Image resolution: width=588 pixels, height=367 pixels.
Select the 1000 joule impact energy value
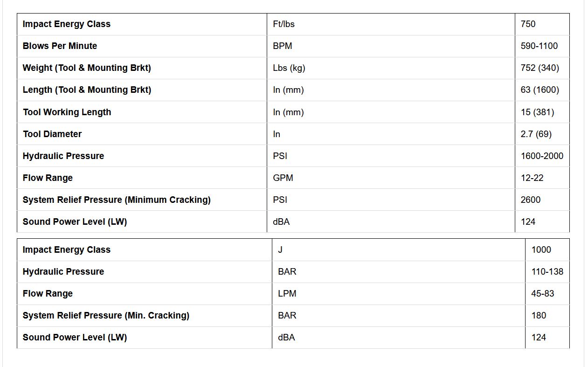541,250
